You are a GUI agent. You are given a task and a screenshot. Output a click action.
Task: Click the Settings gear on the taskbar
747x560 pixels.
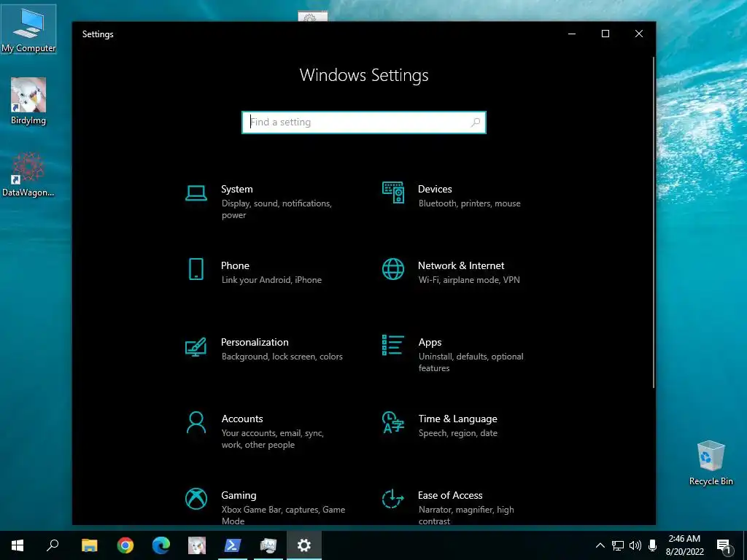click(x=304, y=545)
